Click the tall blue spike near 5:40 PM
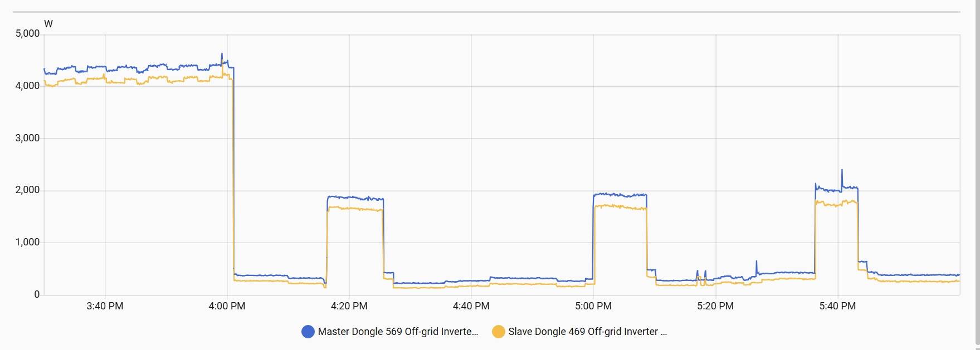Image resolution: width=980 pixels, height=350 pixels. click(841, 170)
